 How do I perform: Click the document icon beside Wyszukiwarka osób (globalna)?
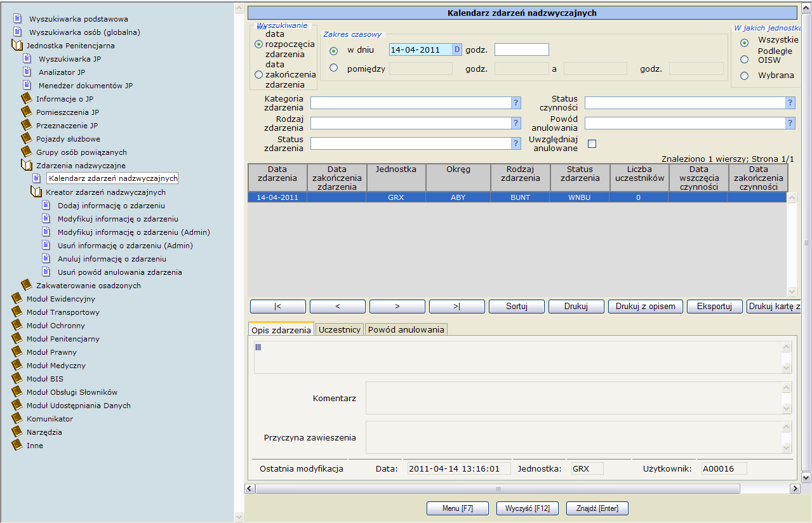[17, 32]
